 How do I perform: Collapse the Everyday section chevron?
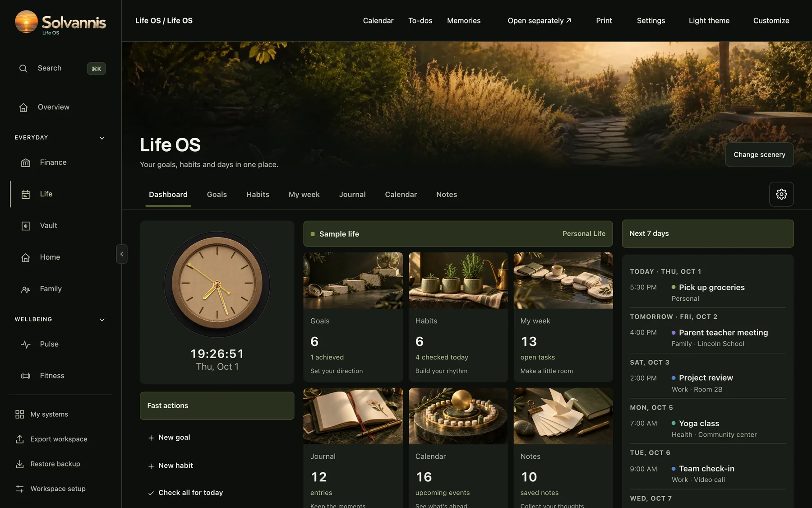point(102,138)
